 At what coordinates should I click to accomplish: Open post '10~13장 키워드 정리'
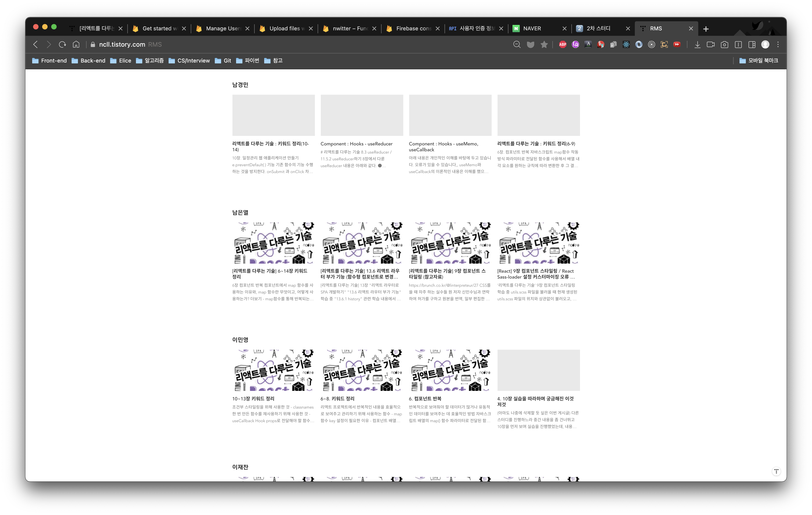pos(253,399)
